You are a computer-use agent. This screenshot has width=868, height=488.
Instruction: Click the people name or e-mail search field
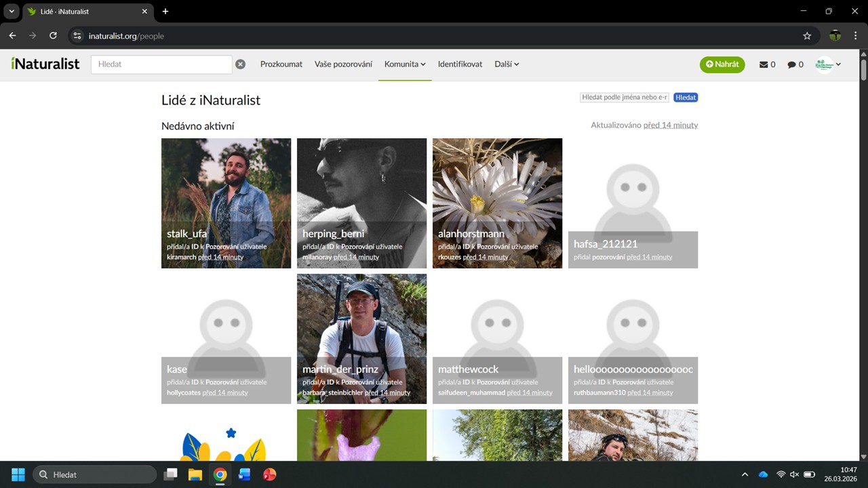pos(625,98)
